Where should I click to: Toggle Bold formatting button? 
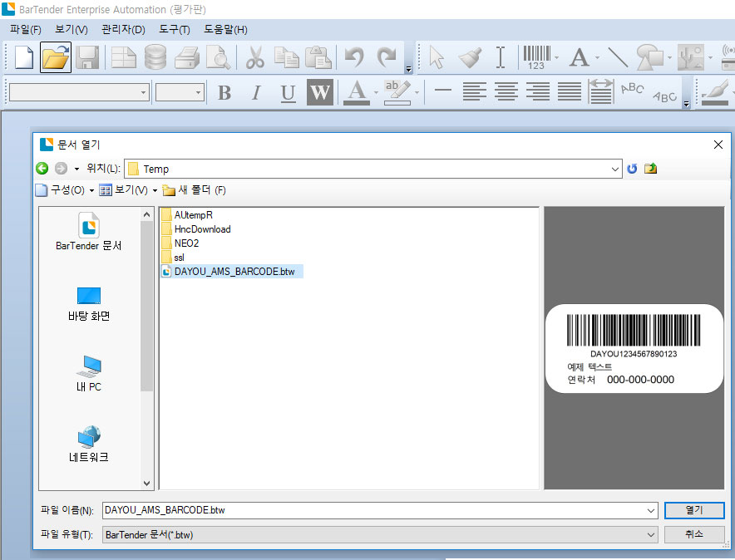[224, 92]
